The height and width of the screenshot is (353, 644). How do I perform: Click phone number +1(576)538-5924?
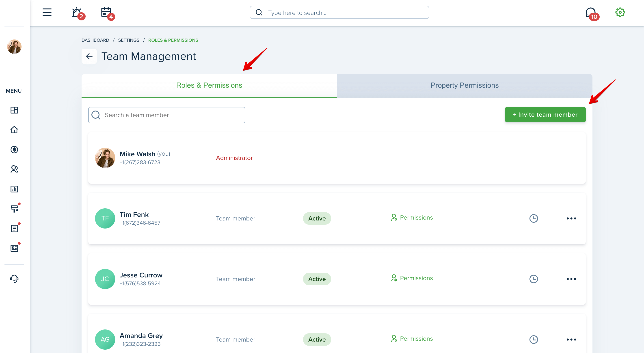tap(140, 283)
